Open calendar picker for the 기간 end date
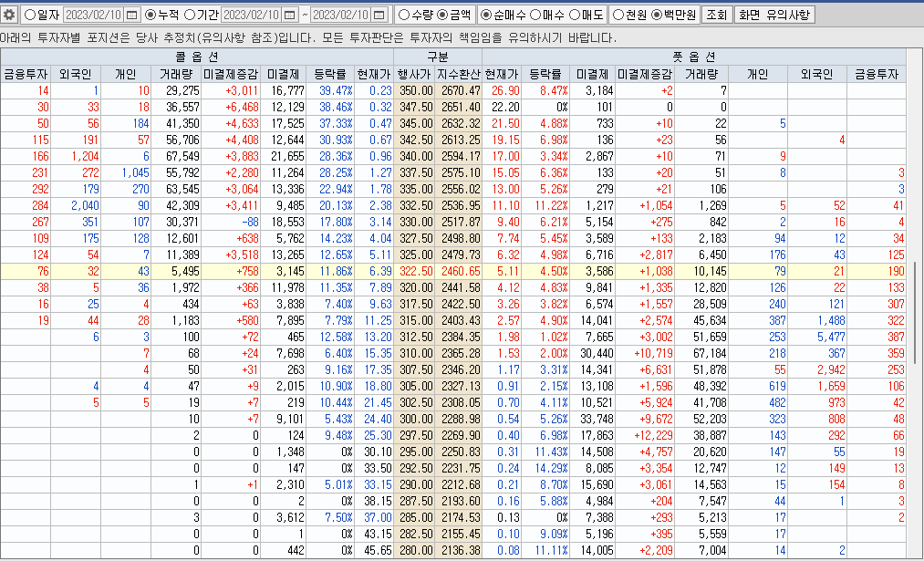Screen dimensions: 924x561 (380, 15)
